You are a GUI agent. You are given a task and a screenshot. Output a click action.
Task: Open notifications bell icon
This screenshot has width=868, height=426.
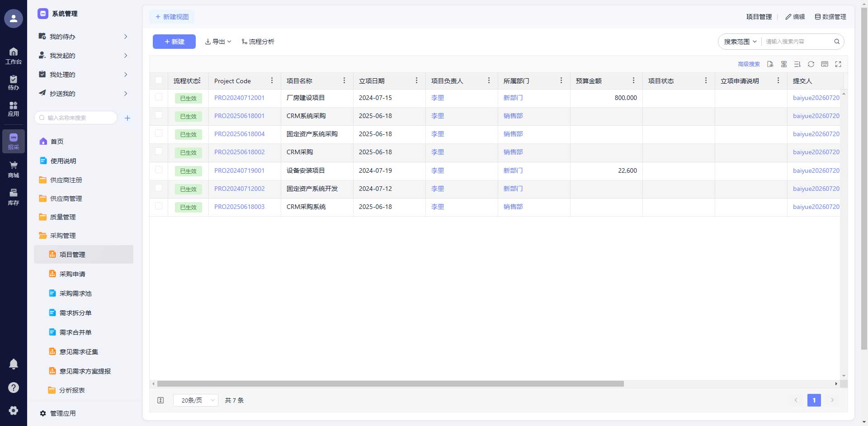pos(14,364)
